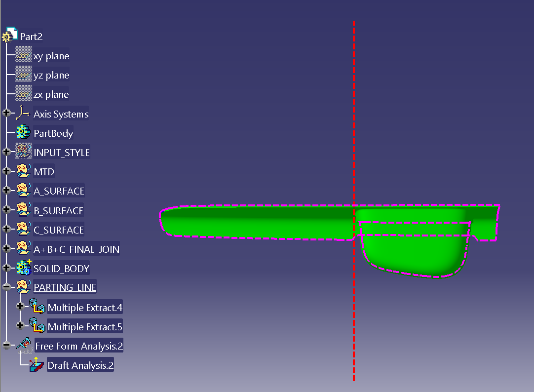Select the Part2 label in the tree

pyautogui.click(x=31, y=37)
